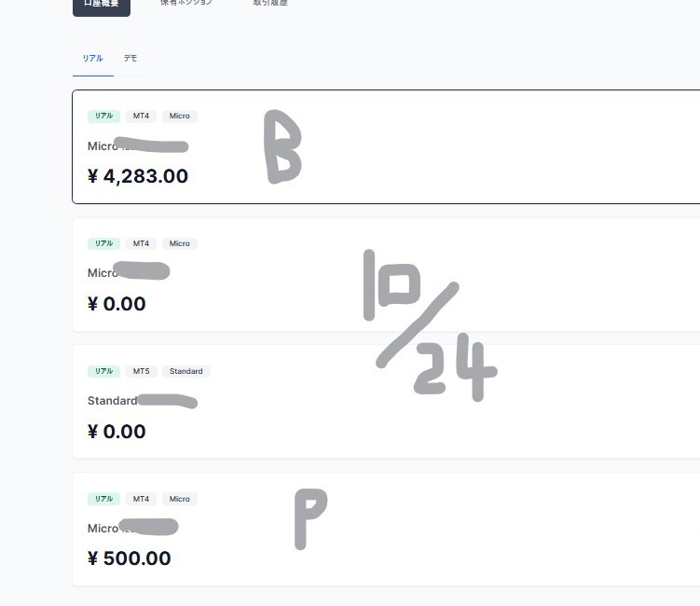The height and width of the screenshot is (606, 700).
Task: Click the green リアル badge on first card
Action: pyautogui.click(x=103, y=117)
